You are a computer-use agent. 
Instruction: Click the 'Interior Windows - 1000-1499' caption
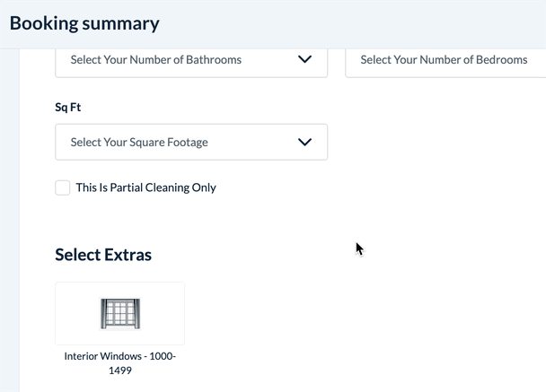[120, 362]
